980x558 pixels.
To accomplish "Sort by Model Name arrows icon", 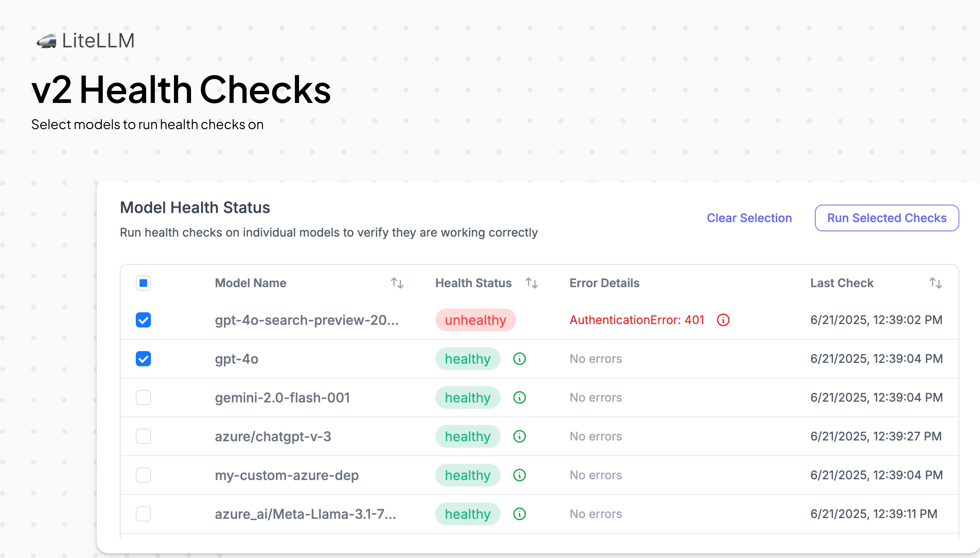I will click(397, 283).
